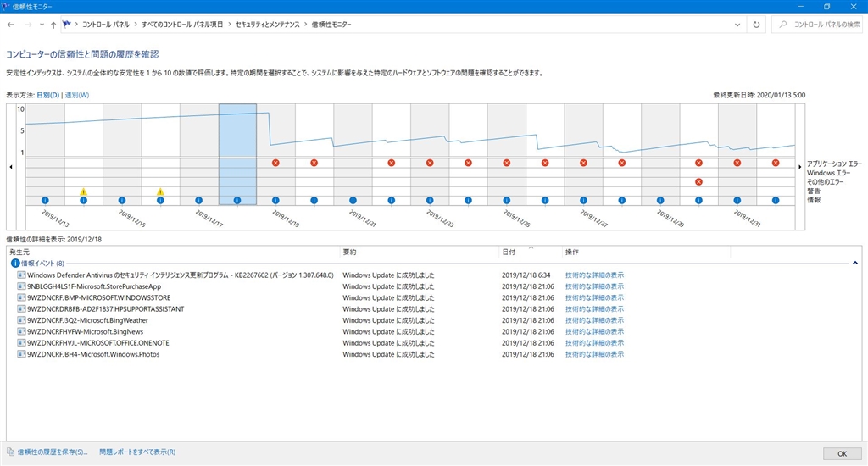
Task: Click the application error icon for 2019/12/19
Action: [x=275, y=163]
